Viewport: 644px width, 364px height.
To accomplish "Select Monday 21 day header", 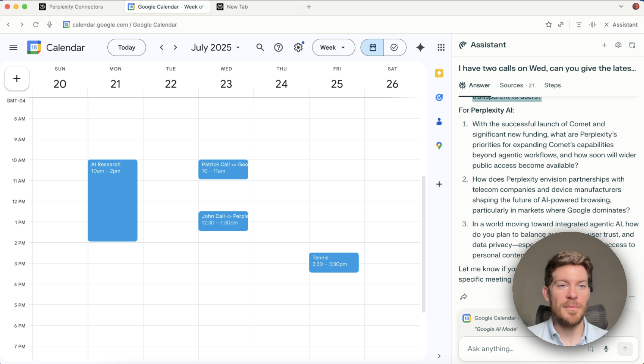I will (115, 83).
